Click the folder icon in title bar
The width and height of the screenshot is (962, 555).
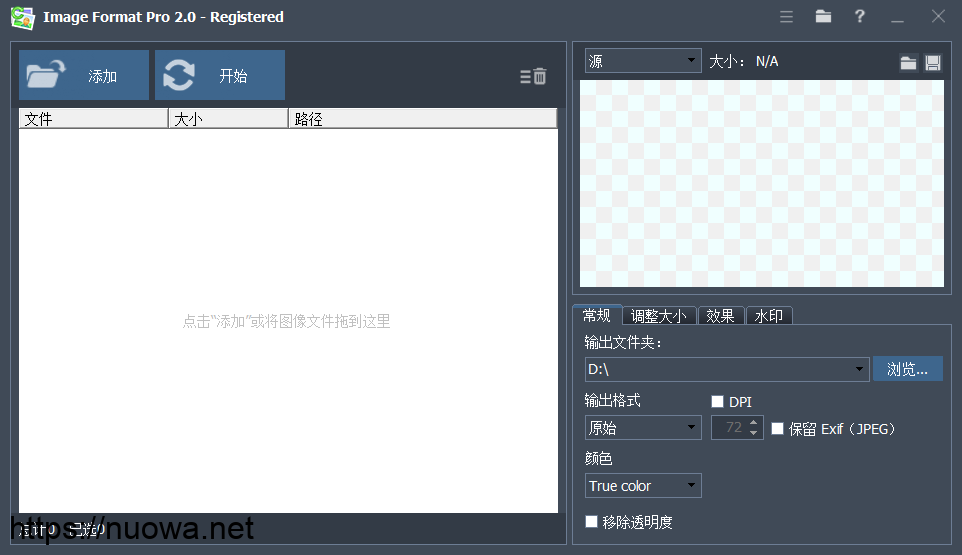(x=823, y=17)
